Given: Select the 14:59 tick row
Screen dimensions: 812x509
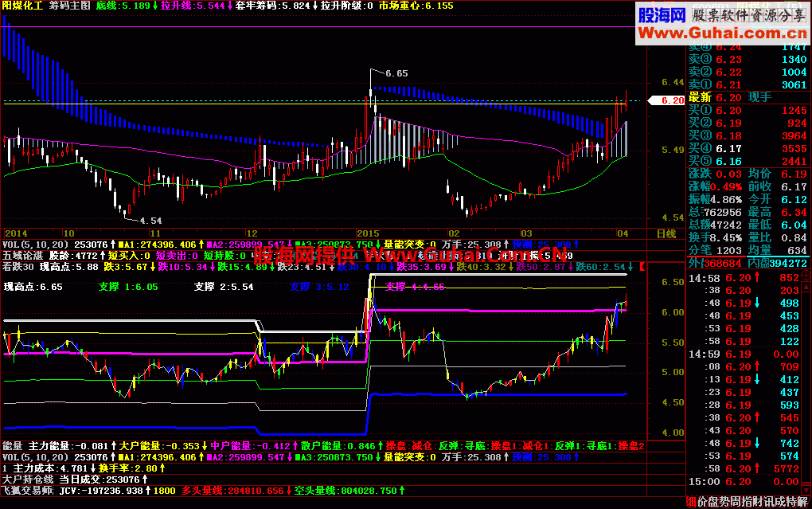Looking at the screenshot, I should click(744, 354).
